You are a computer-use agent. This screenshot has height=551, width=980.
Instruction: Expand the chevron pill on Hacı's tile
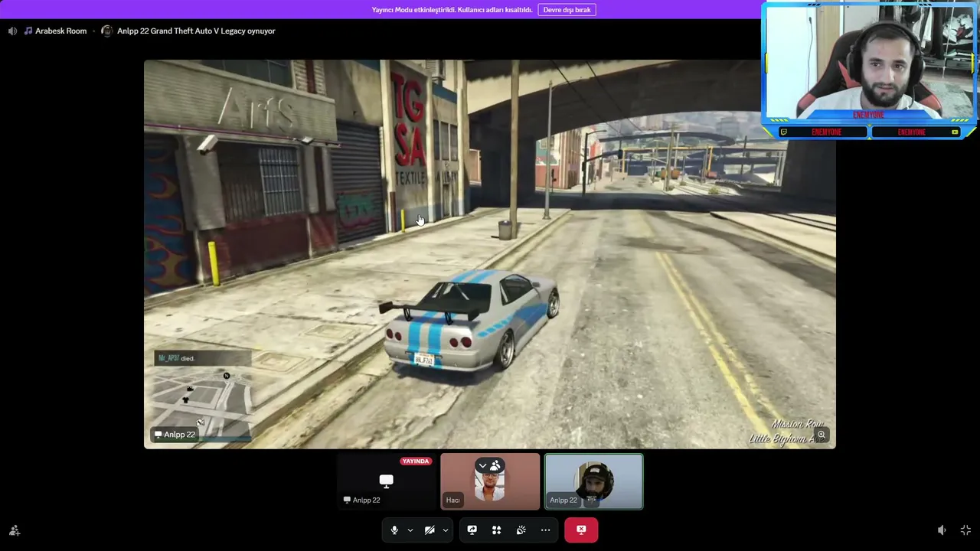[x=489, y=465]
